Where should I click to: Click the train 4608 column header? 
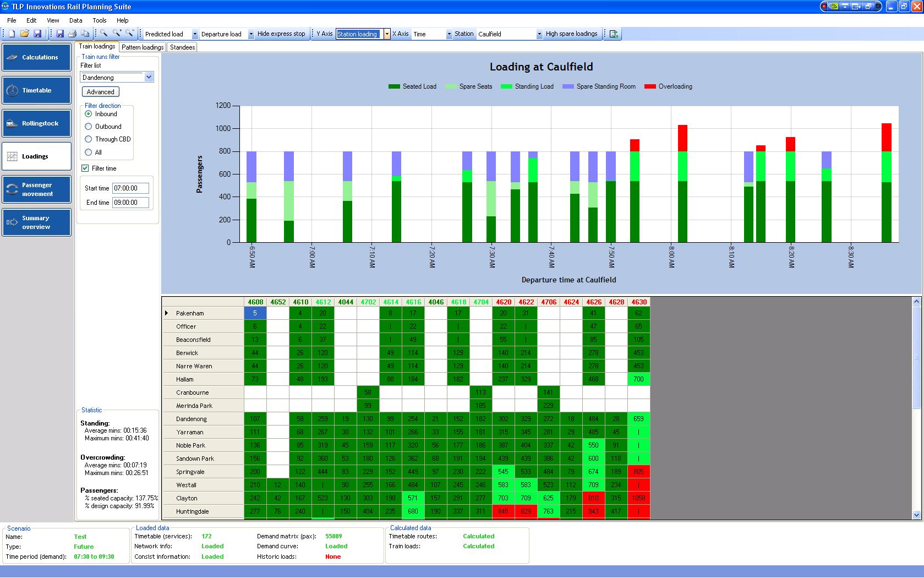pos(255,302)
